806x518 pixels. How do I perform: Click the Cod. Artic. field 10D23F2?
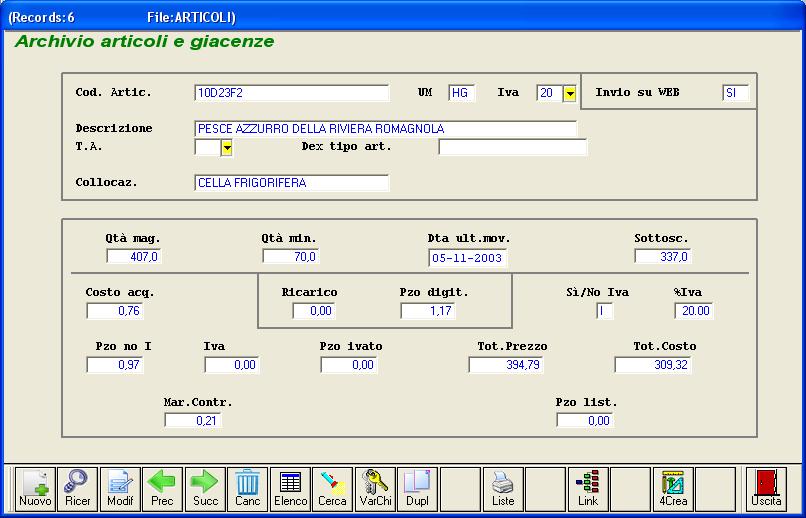tap(291, 93)
